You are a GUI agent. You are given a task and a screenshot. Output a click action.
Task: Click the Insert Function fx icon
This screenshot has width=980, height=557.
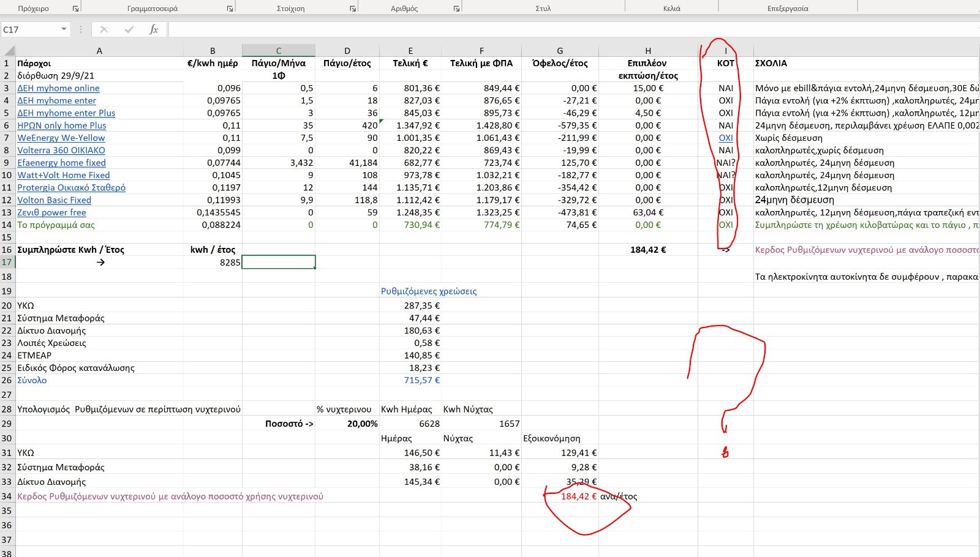coord(154,29)
